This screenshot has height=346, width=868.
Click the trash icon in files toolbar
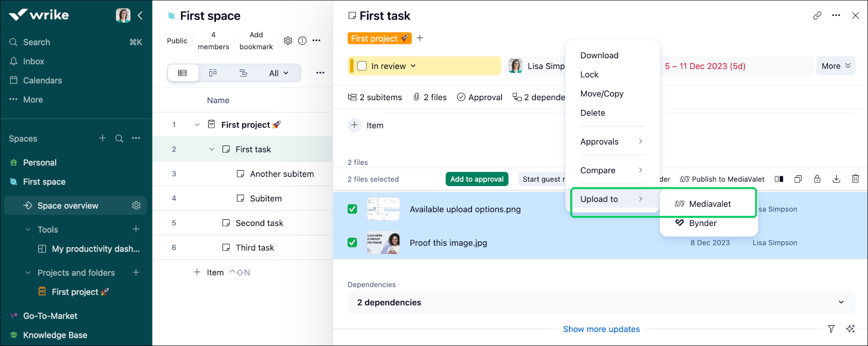(x=855, y=179)
